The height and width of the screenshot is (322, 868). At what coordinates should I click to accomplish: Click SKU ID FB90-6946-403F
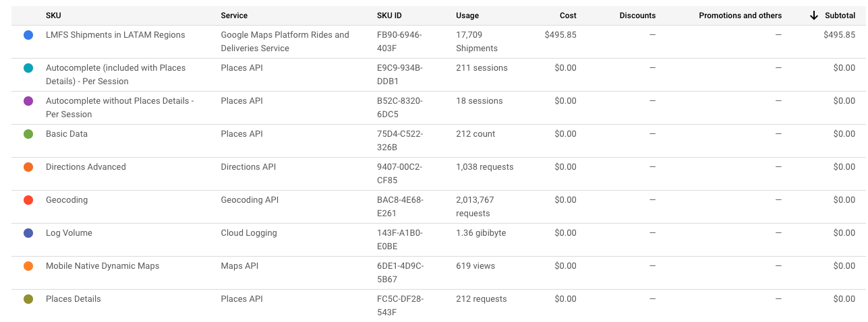[400, 41]
